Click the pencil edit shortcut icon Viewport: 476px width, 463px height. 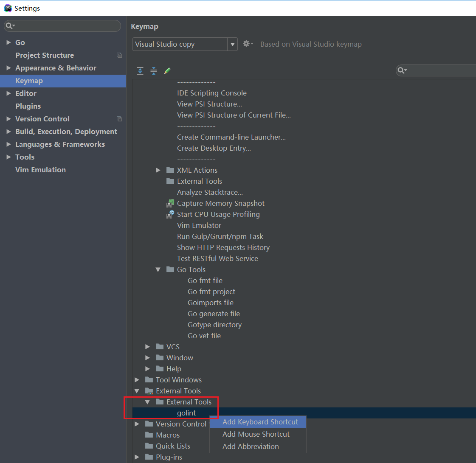167,71
